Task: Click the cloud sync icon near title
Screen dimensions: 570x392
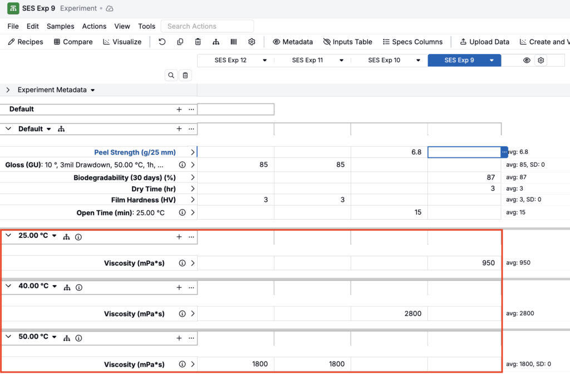Action: (110, 8)
